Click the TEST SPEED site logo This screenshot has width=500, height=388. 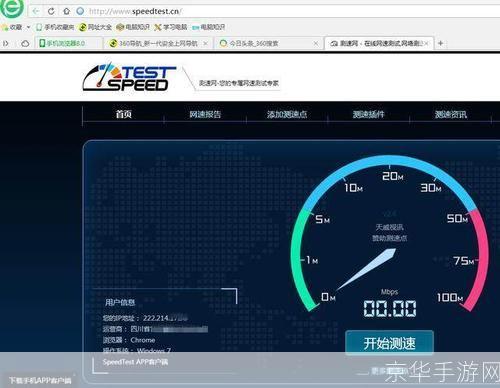(x=129, y=77)
